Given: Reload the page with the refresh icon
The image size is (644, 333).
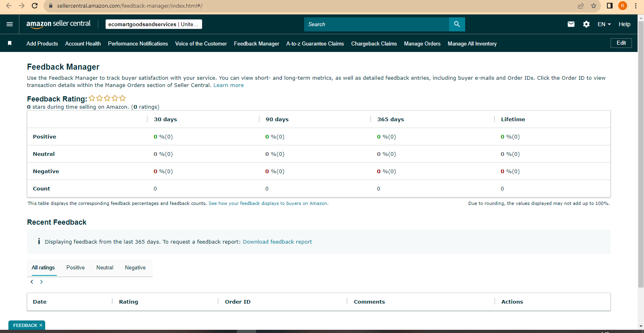Looking at the screenshot, I should (35, 6).
